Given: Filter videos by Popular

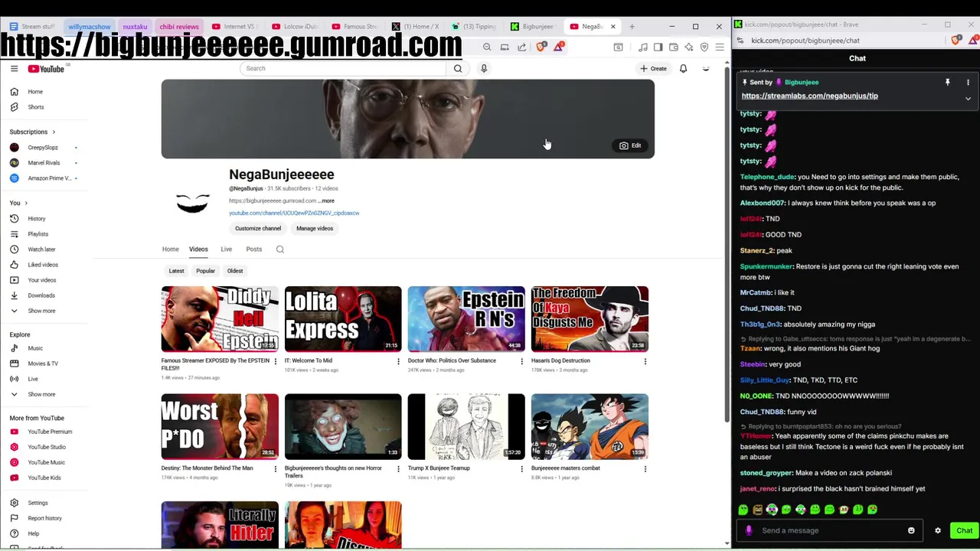Looking at the screenshot, I should pos(205,271).
